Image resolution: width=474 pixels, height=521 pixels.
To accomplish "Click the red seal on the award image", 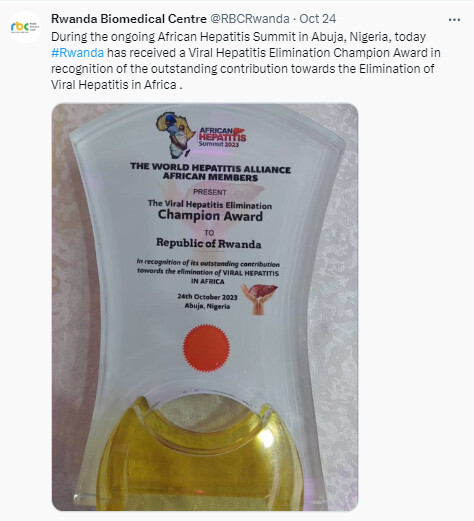I will (206, 348).
